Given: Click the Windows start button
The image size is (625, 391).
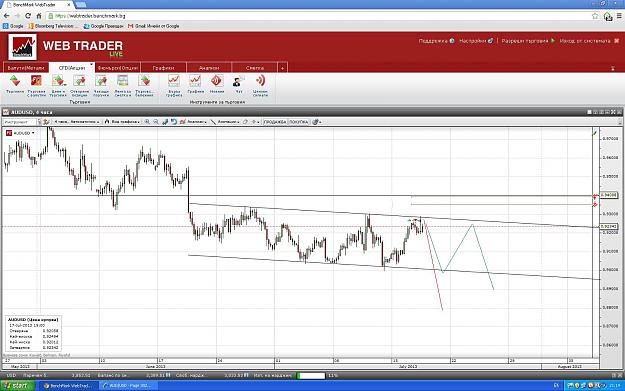Looking at the screenshot, I should pos(18,385).
